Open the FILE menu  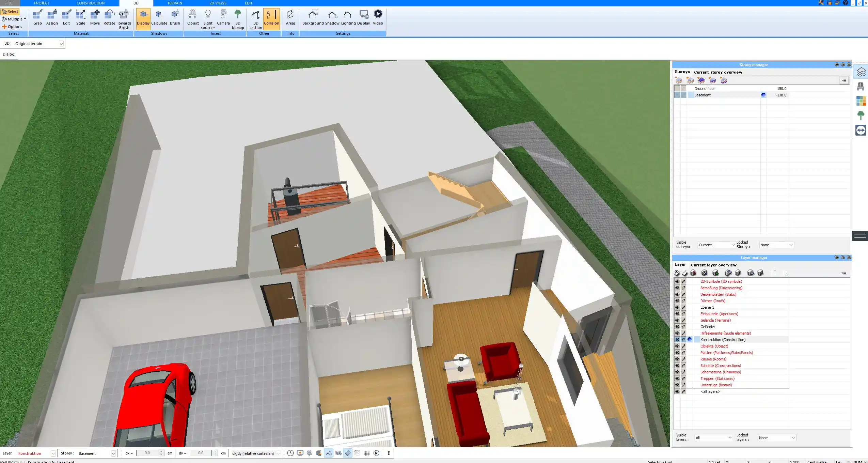pyautogui.click(x=9, y=3)
